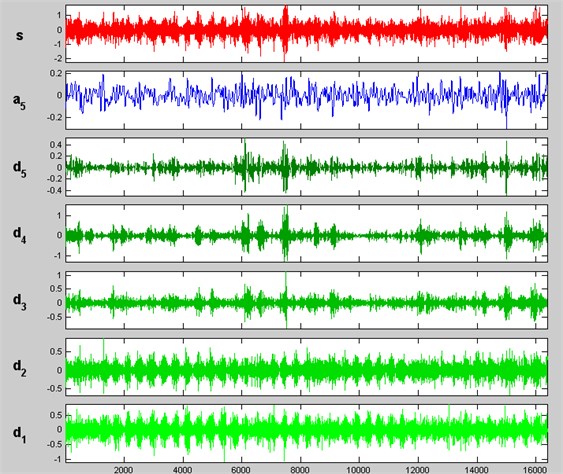Click the d5 detail coefficient plot
Screen dimensions: 563x474
click(x=306, y=167)
